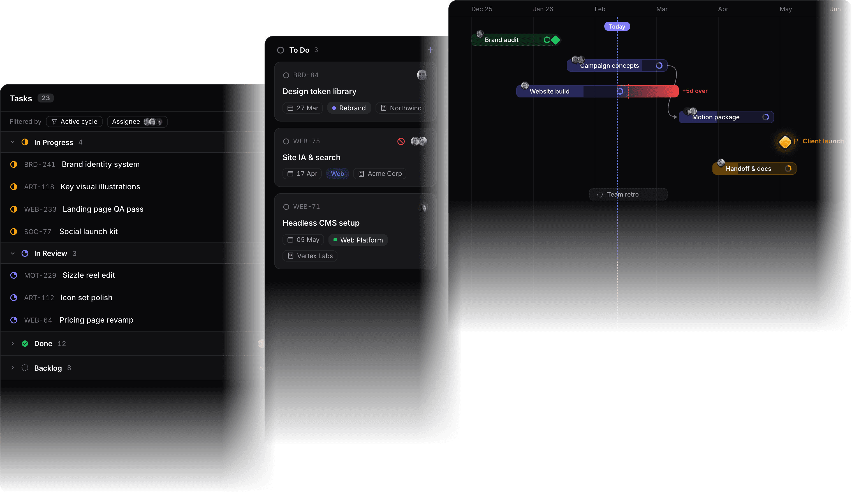Click the Team retro timeline item
The width and height of the screenshot is (852, 504).
coord(628,195)
